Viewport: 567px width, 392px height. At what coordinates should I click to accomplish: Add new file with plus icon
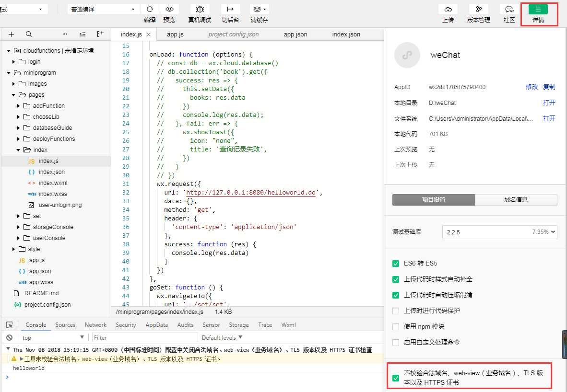[x=11, y=35]
